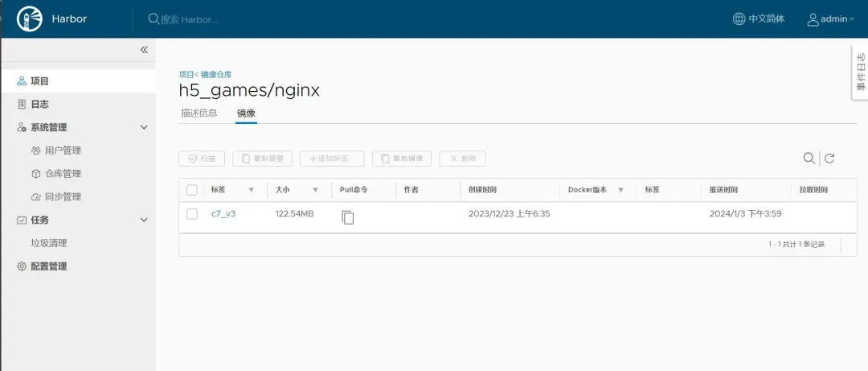Open the admin user menu

tap(831, 19)
